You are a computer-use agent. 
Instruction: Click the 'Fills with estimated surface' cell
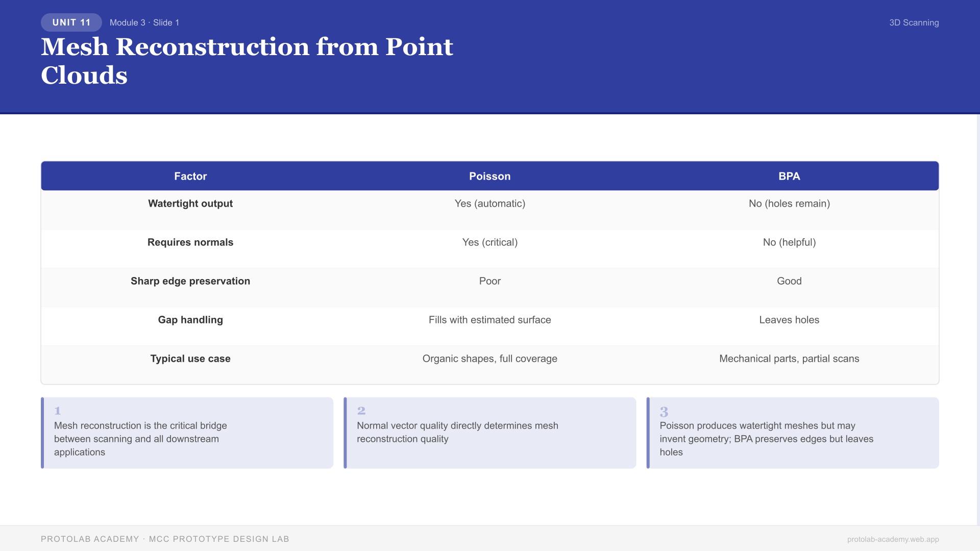(489, 320)
